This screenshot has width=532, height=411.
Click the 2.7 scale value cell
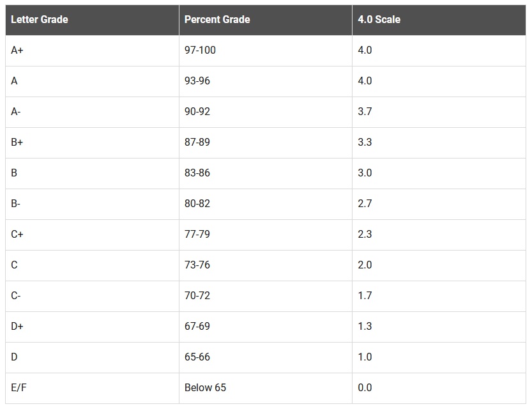pos(365,204)
